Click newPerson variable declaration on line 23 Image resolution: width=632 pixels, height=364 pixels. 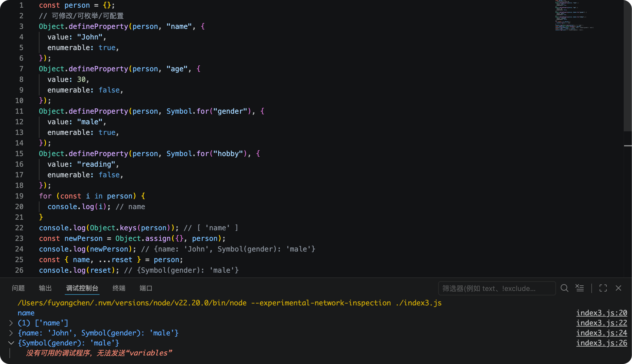[x=84, y=239]
